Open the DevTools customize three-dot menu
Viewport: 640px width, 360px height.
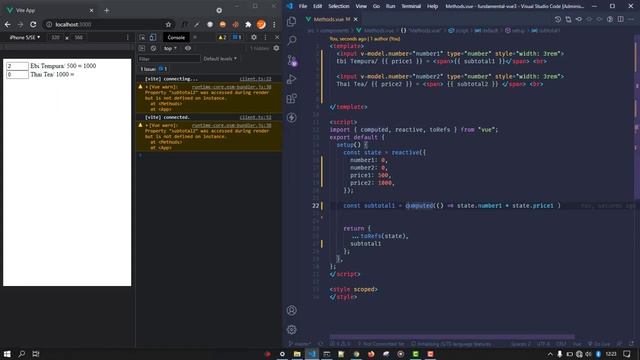pyautogui.click(x=265, y=37)
